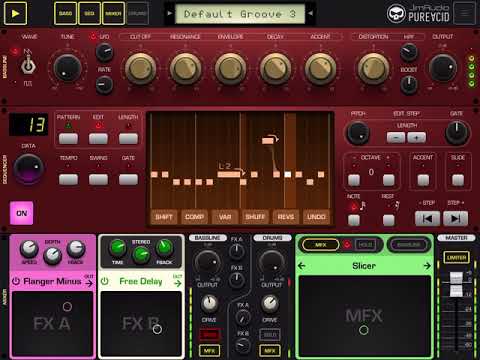Viewport: 480px width, 360px height.
Task: Switch Slicer to previous MFX effect
Action: click(x=301, y=266)
